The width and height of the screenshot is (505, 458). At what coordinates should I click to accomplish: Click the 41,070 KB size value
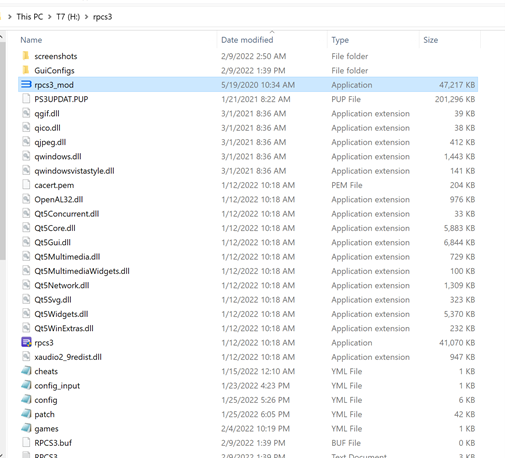[x=457, y=343]
